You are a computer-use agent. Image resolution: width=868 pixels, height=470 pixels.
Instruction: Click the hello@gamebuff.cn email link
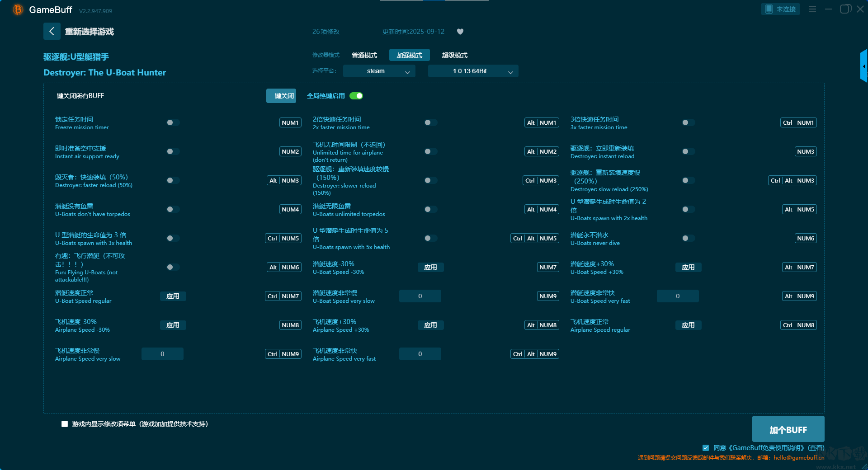pyautogui.click(x=799, y=457)
